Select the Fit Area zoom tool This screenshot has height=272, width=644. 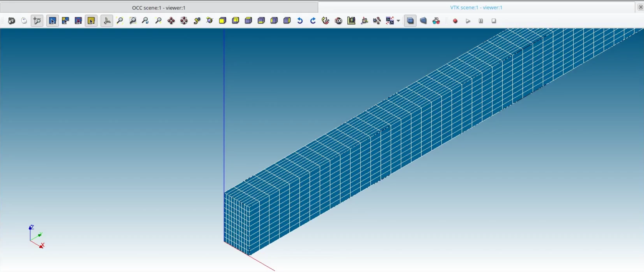pos(133,21)
